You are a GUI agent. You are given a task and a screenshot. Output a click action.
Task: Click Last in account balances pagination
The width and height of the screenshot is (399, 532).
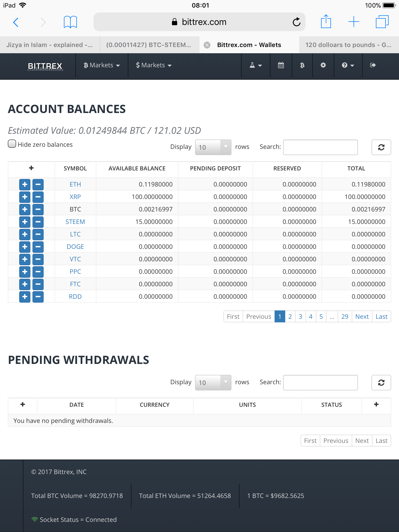(x=381, y=316)
